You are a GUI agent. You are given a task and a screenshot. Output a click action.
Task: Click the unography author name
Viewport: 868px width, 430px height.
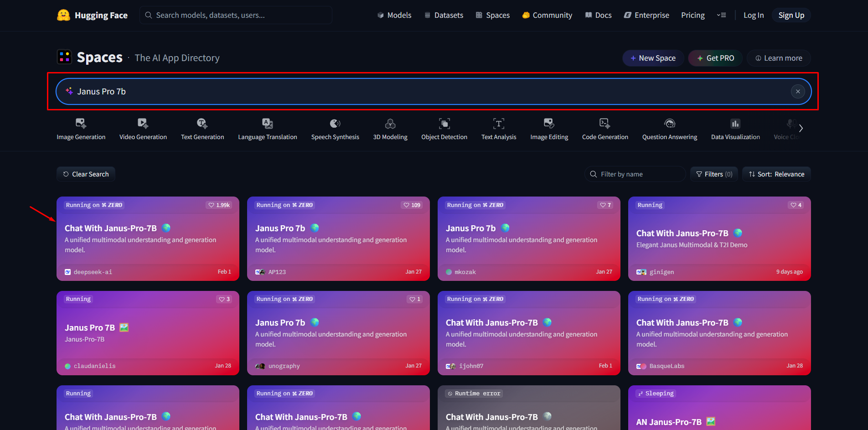click(284, 366)
